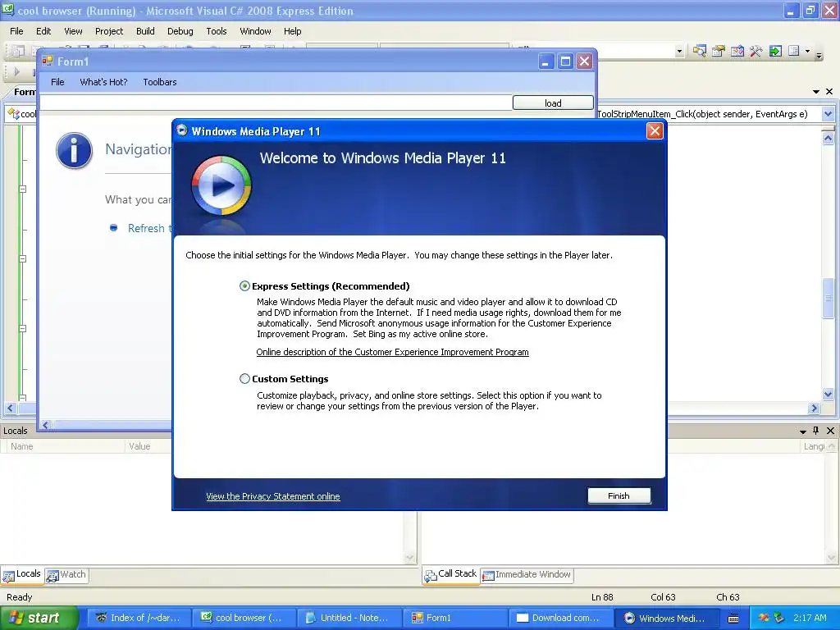Open the Build menu
This screenshot has width=840, height=630.
pyautogui.click(x=145, y=31)
